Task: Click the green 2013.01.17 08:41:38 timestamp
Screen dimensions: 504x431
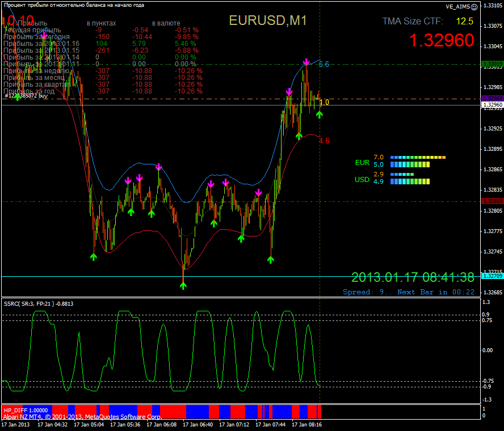Action: point(413,277)
